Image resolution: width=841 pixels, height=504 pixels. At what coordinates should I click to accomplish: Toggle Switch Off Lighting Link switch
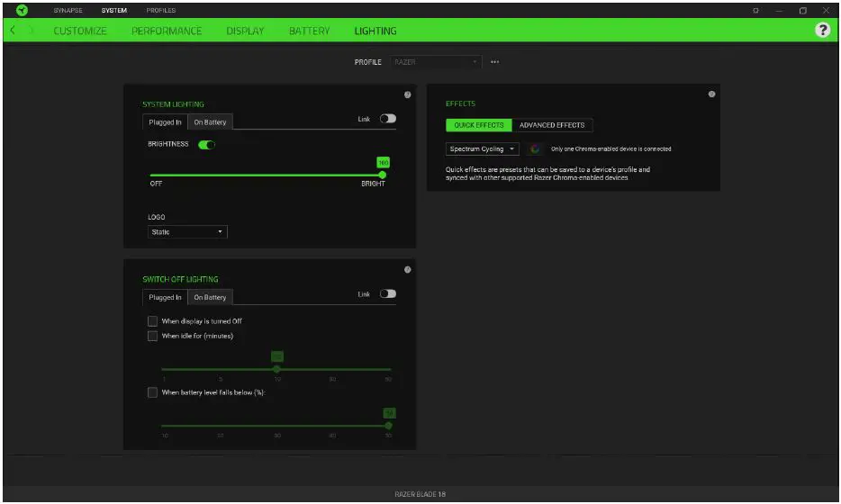pyautogui.click(x=388, y=293)
